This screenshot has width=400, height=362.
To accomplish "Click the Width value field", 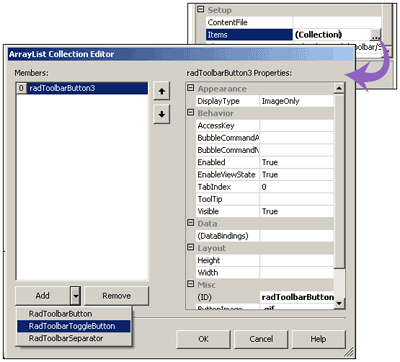I will [297, 273].
